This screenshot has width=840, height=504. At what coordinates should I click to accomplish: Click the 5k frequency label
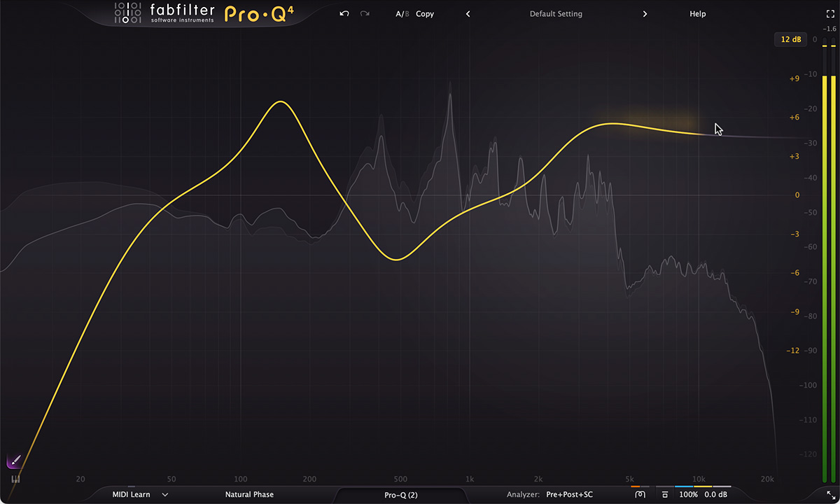pyautogui.click(x=629, y=479)
